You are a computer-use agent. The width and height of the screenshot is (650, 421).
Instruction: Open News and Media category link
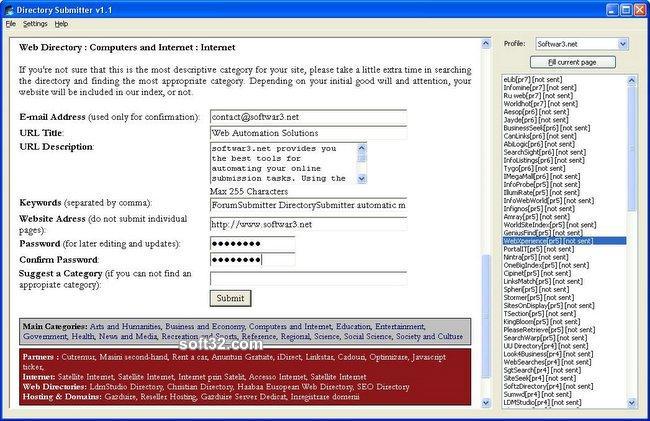(128, 336)
